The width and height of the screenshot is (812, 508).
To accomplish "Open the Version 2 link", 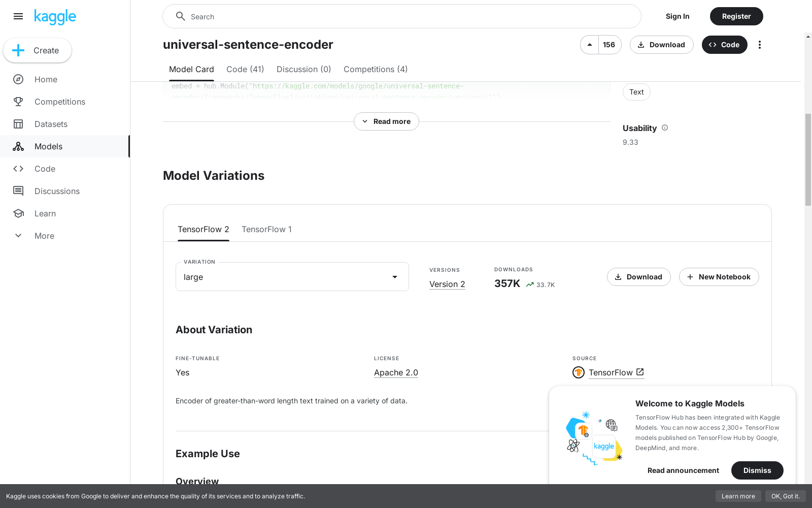I will point(447,284).
